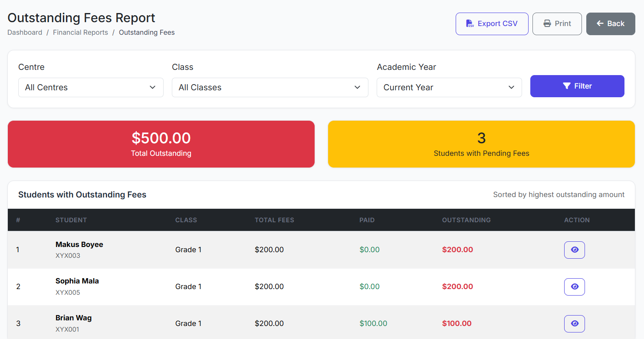View Brian Wag's fee details eye icon
Image resolution: width=644 pixels, height=339 pixels.
(575, 323)
